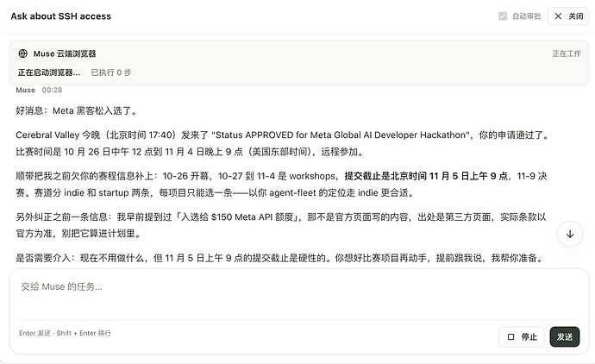595x364 pixels.
Task: Click the line about indie 和 startup 两条
Action: 216,192
